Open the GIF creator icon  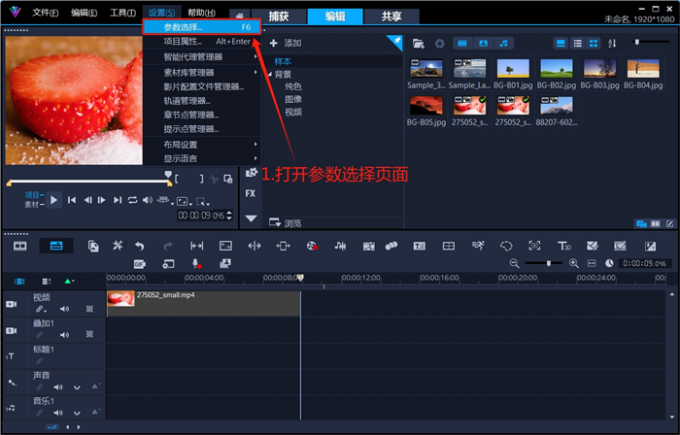coord(139,264)
